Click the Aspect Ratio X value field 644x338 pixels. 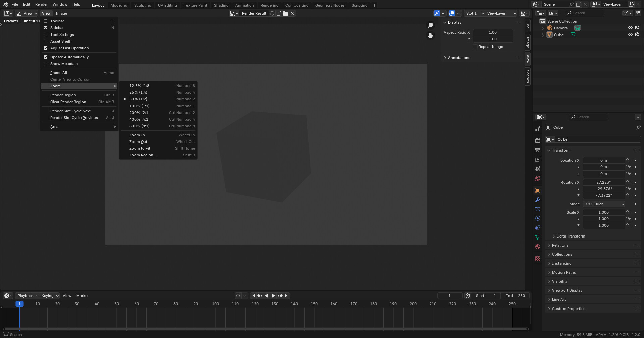click(x=493, y=32)
